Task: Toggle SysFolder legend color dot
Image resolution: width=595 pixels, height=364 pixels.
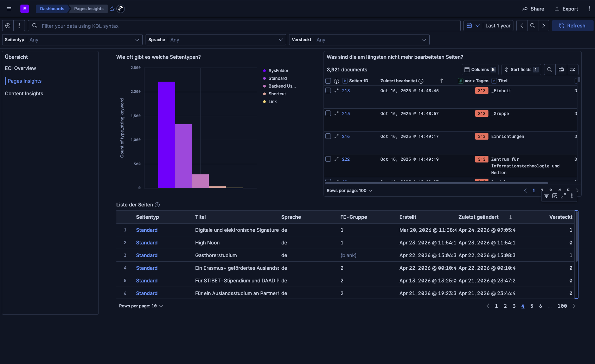Action: pyautogui.click(x=264, y=71)
